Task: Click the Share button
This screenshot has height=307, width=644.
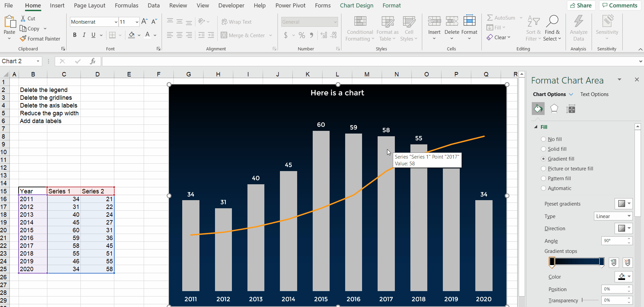Action: tap(581, 5)
